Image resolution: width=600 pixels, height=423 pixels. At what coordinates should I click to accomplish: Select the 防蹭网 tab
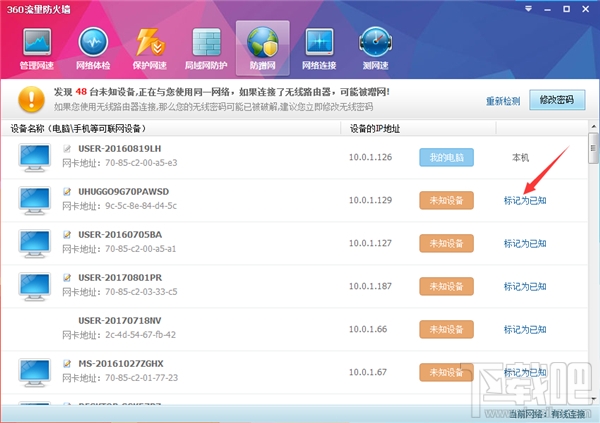[x=262, y=48]
